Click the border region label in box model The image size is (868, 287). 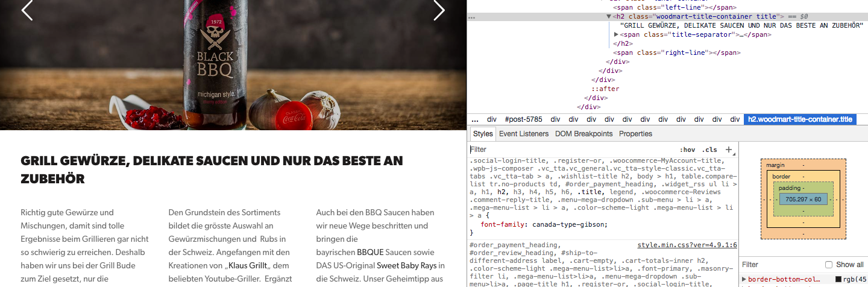click(x=782, y=176)
